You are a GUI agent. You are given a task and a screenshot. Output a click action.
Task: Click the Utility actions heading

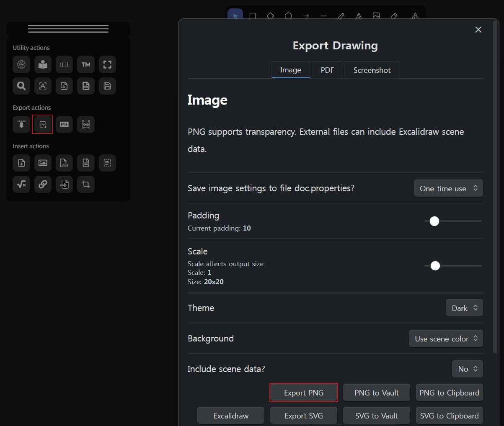[x=31, y=48]
